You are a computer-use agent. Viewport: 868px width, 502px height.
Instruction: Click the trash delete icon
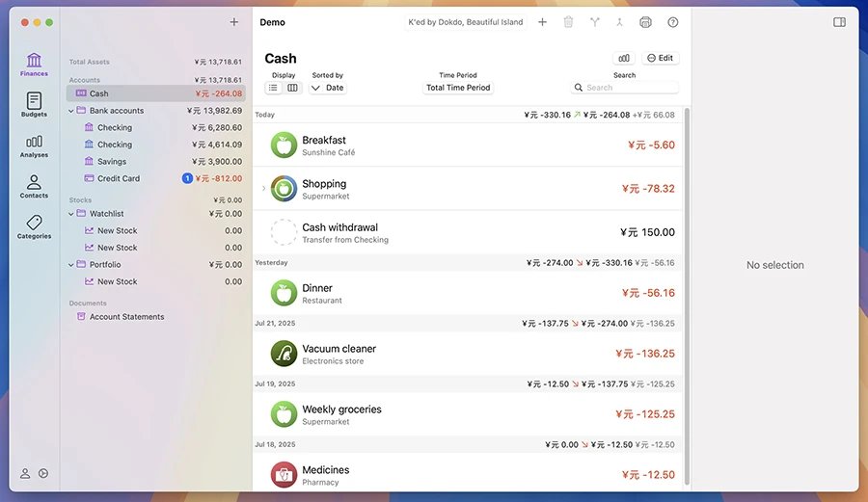568,22
